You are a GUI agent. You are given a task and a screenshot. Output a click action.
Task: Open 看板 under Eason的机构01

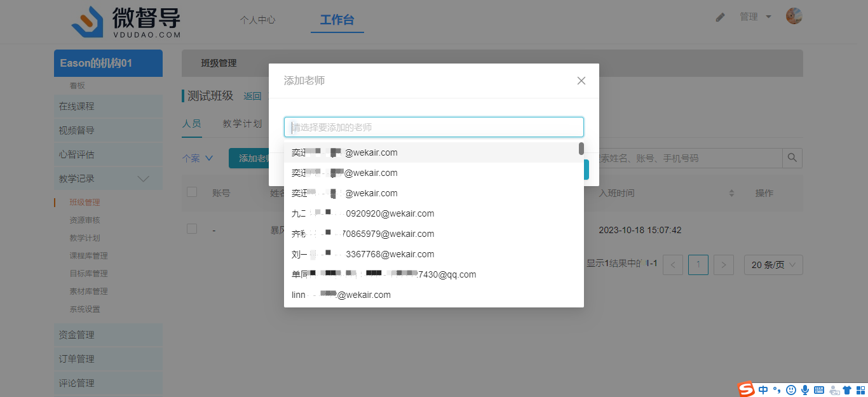point(77,86)
